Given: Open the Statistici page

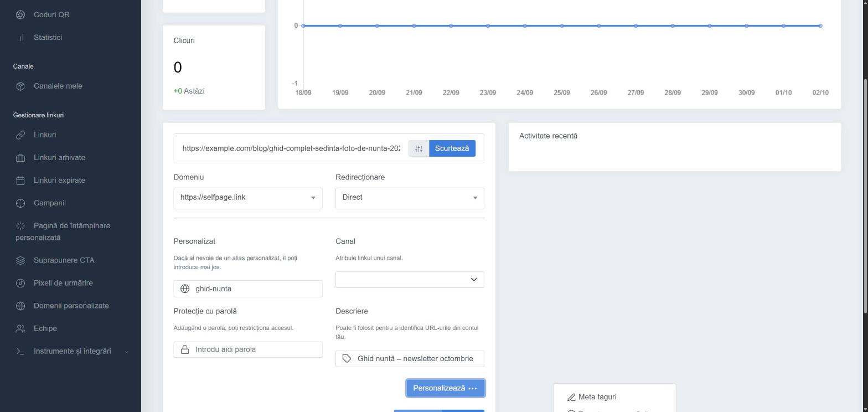Looking at the screenshot, I should (48, 38).
